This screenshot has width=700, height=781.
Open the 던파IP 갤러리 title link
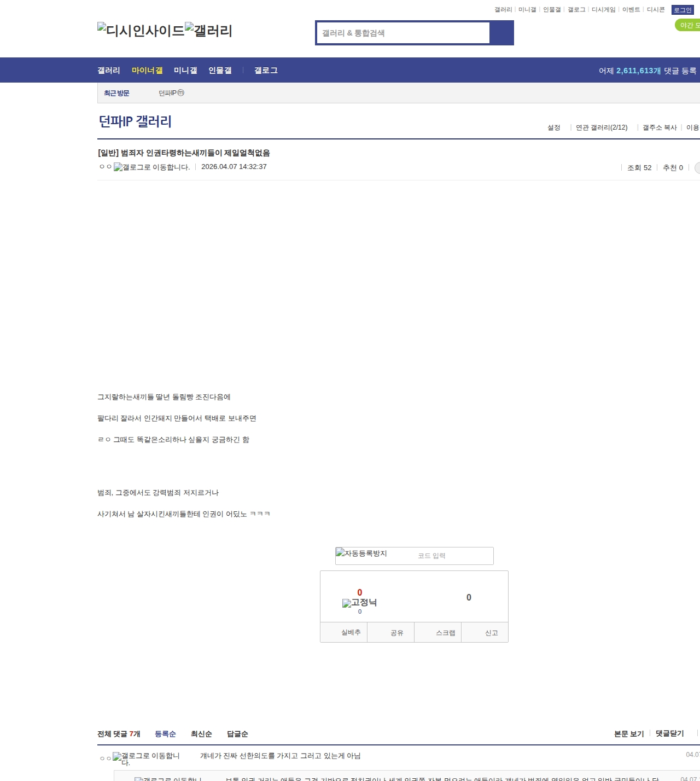[135, 121]
